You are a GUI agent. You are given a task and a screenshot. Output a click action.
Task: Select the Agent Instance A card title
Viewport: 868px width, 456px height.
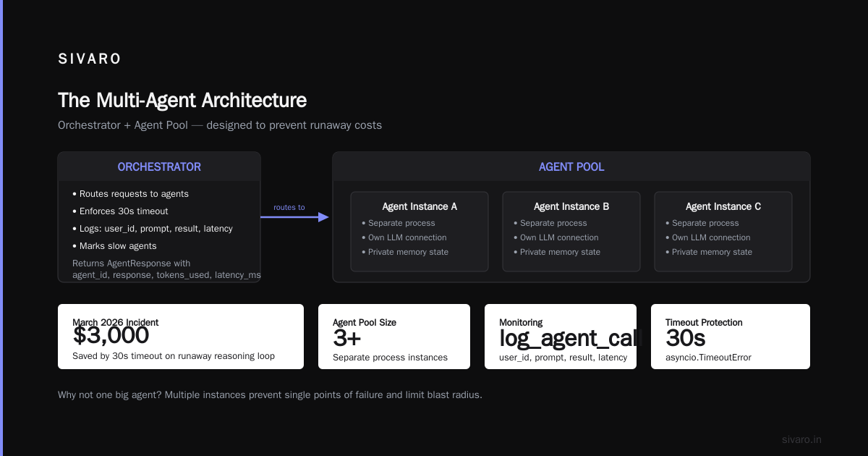coord(420,206)
